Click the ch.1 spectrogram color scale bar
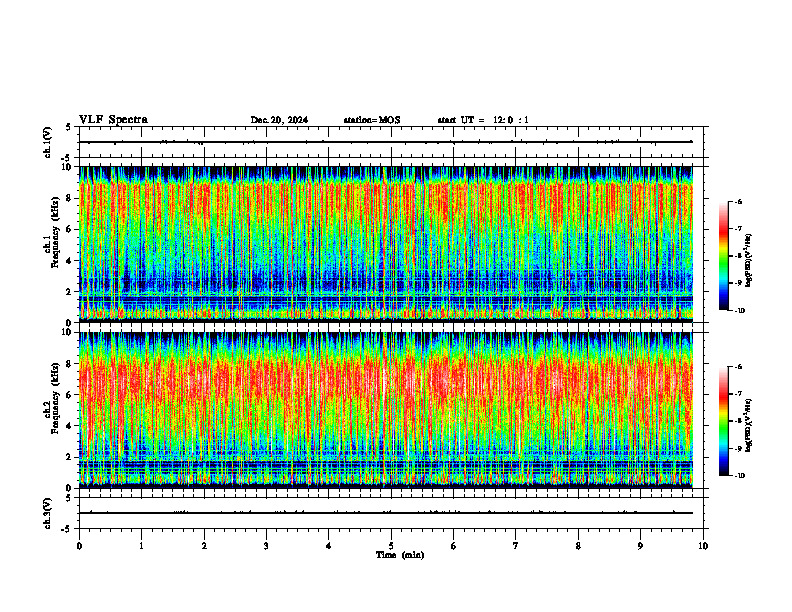The width and height of the screenshot is (792, 612). [723, 256]
